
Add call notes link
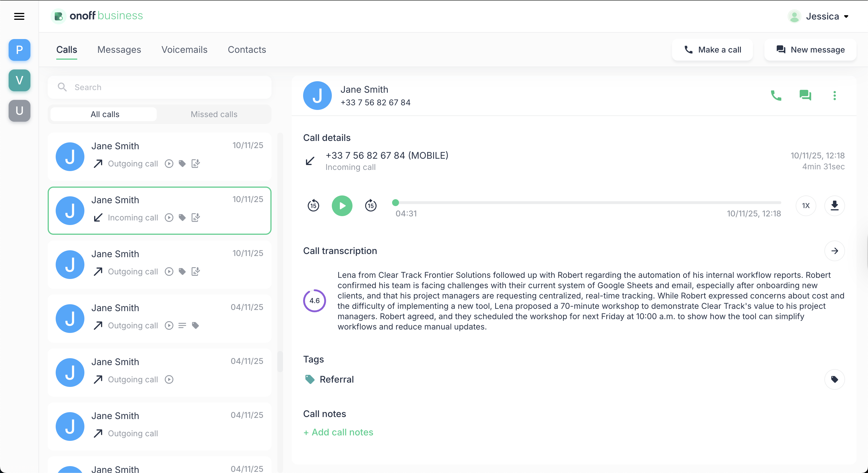coord(338,432)
